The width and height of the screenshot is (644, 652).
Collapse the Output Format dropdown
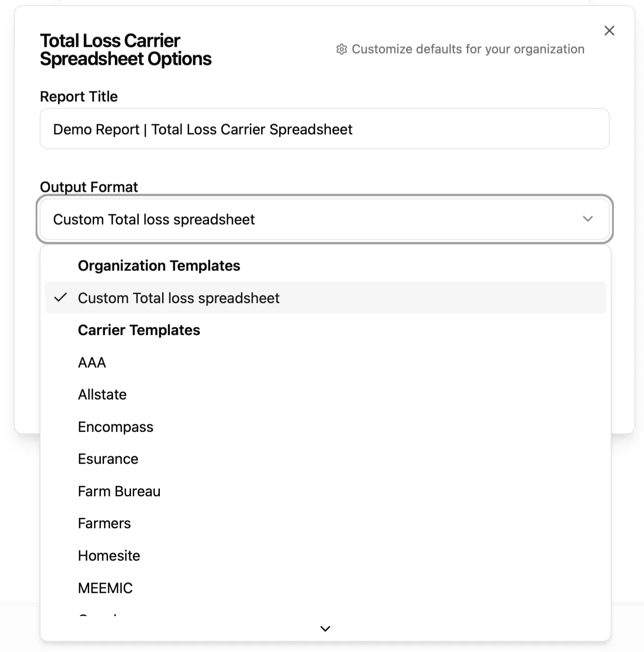click(x=325, y=219)
